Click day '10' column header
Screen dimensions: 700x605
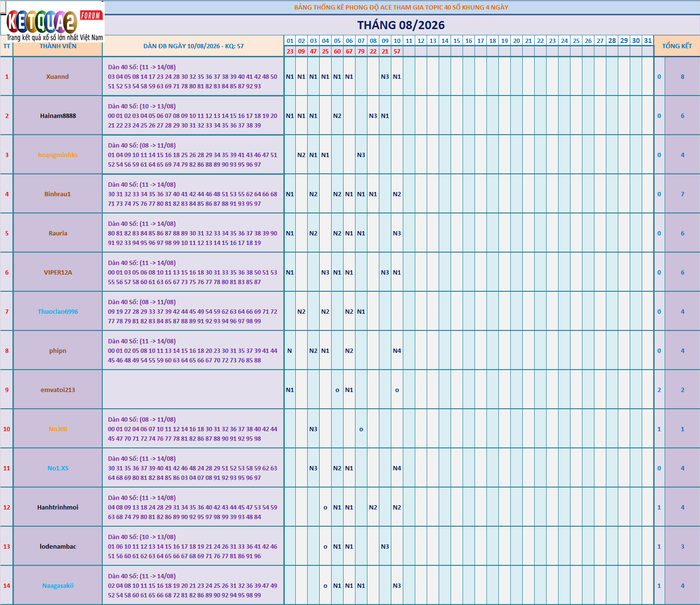(x=397, y=41)
